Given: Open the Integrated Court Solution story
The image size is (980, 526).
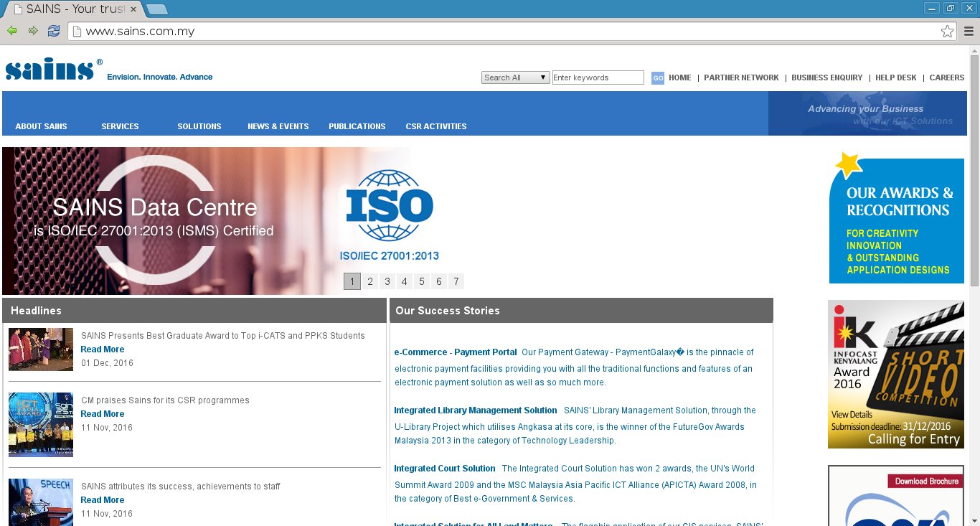Looking at the screenshot, I should click(x=445, y=469).
